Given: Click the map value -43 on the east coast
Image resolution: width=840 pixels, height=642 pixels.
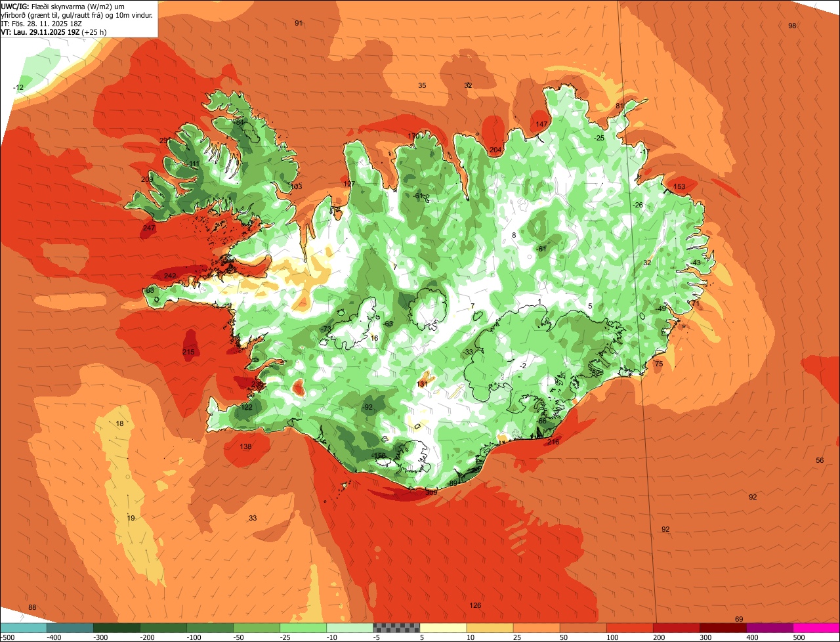Looking at the screenshot, I should tap(695, 263).
